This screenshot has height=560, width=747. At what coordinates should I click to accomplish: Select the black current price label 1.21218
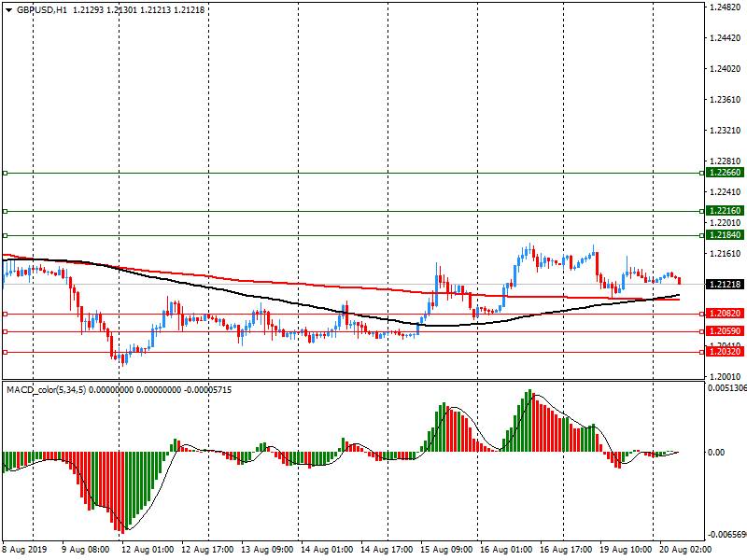(726, 285)
